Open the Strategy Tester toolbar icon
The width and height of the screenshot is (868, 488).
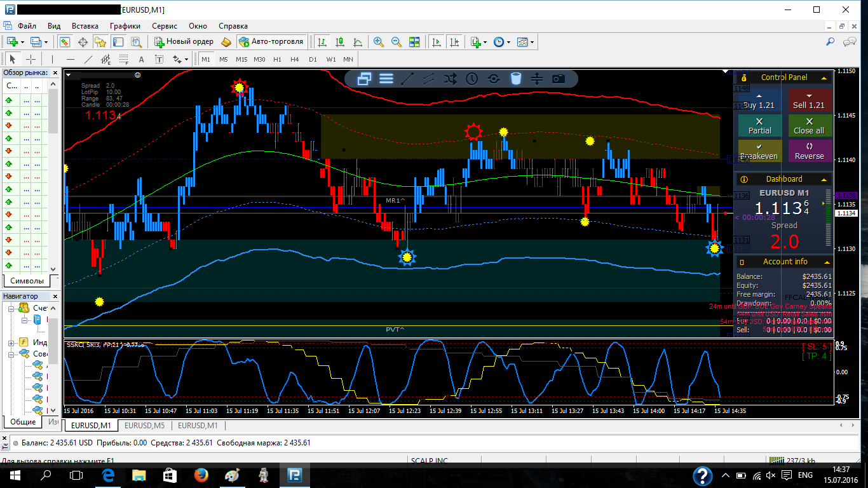tap(136, 42)
